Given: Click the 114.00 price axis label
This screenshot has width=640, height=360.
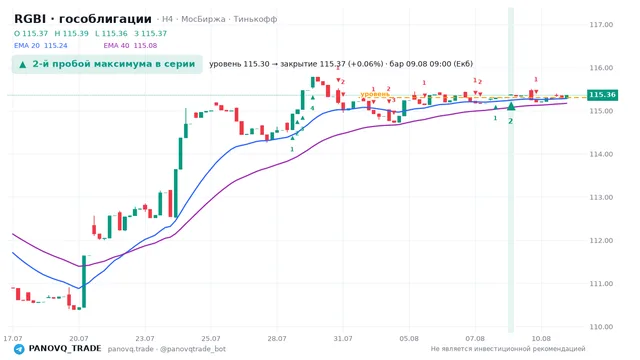Looking at the screenshot, I should pyautogui.click(x=601, y=154).
